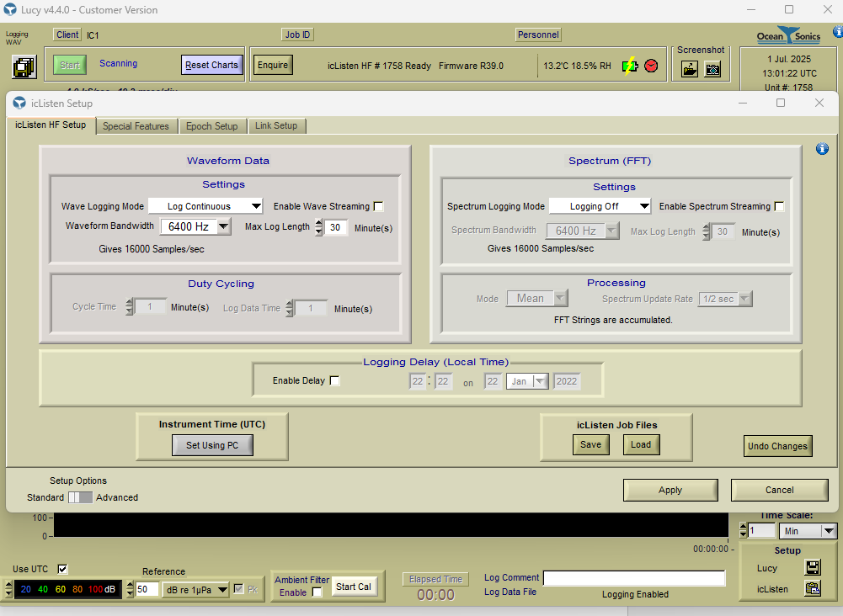Enable Wave Streaming checkbox

pos(378,206)
